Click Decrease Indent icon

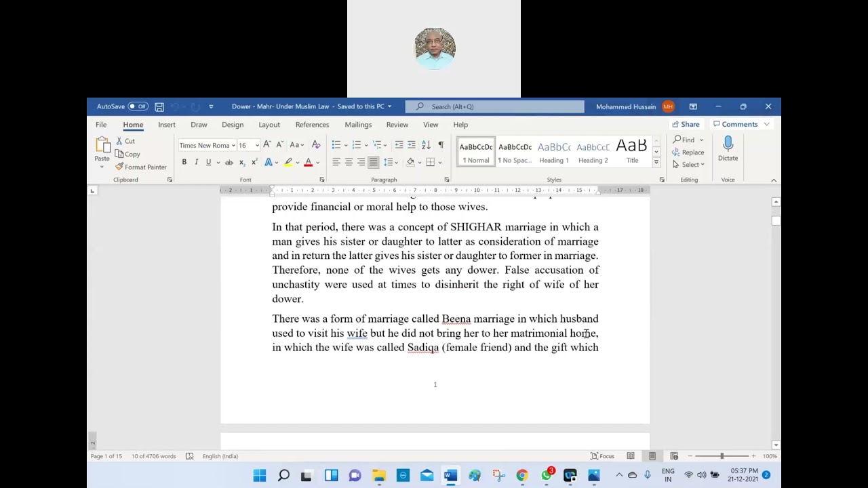coord(399,144)
